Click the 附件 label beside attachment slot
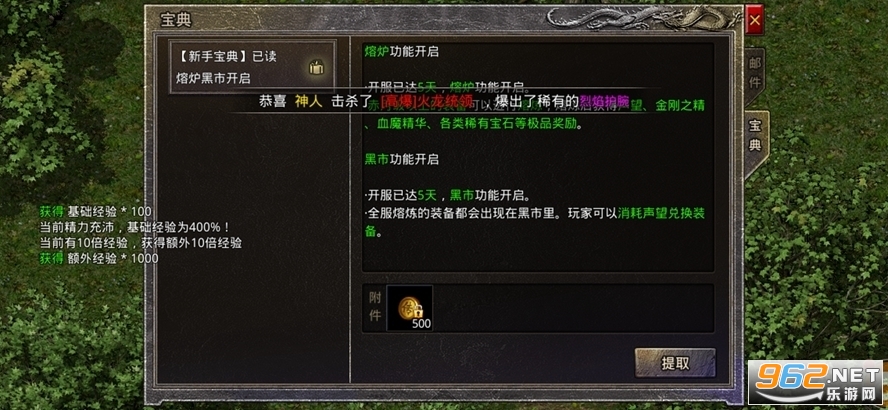 (375, 308)
